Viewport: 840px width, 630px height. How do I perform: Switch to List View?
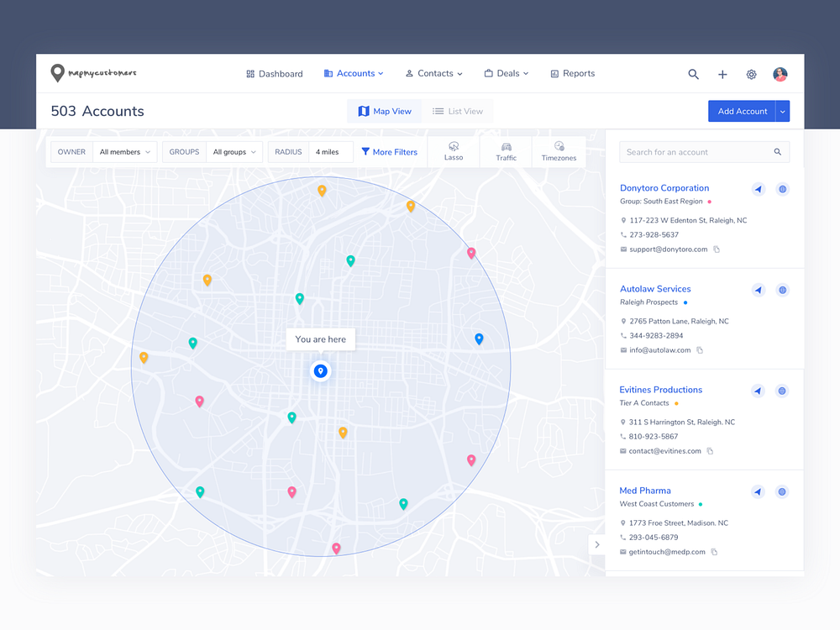coord(458,111)
